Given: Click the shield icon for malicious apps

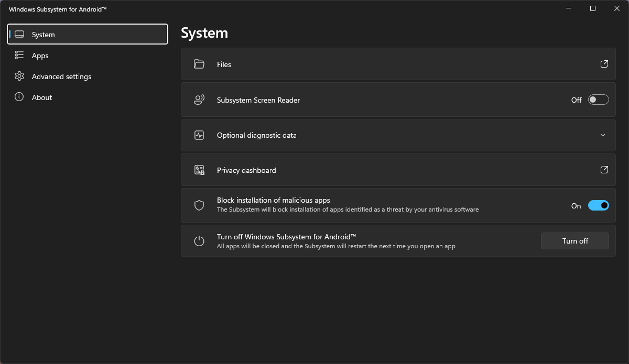Looking at the screenshot, I should pos(199,205).
